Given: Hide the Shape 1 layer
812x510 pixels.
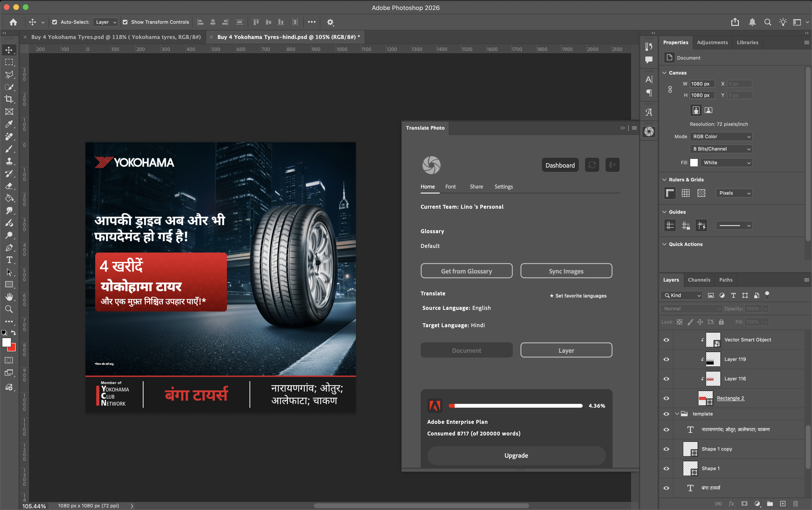Looking at the screenshot, I should (666, 468).
